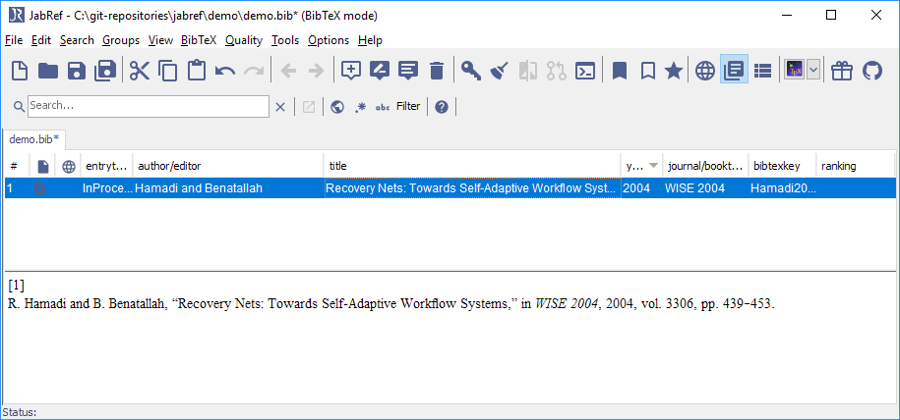This screenshot has height=420, width=900.
Task: Open the GitHub icon in toolbar
Action: click(872, 70)
